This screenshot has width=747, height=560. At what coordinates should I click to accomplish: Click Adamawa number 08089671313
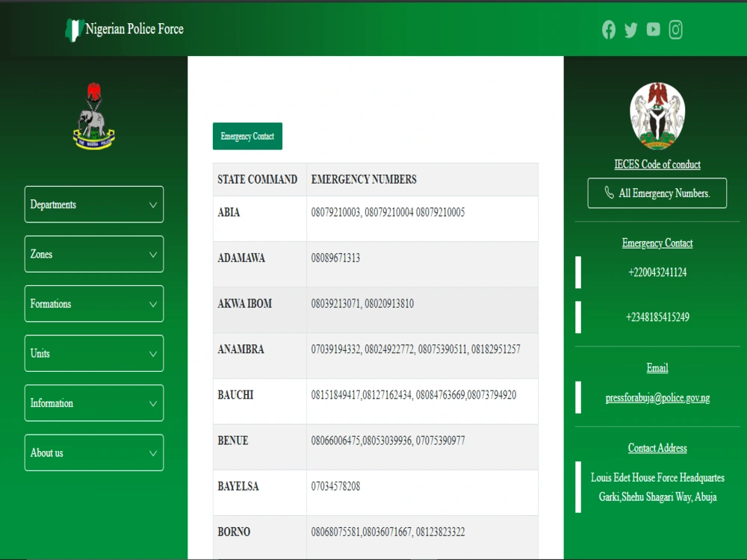335,258
